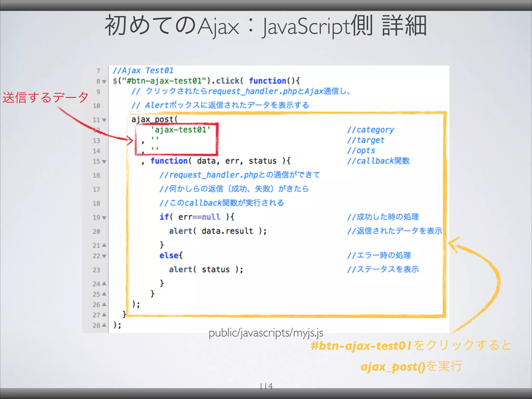This screenshot has width=532, height=399.
Task: Click 'alert( data.result );' line
Action: tap(218, 231)
